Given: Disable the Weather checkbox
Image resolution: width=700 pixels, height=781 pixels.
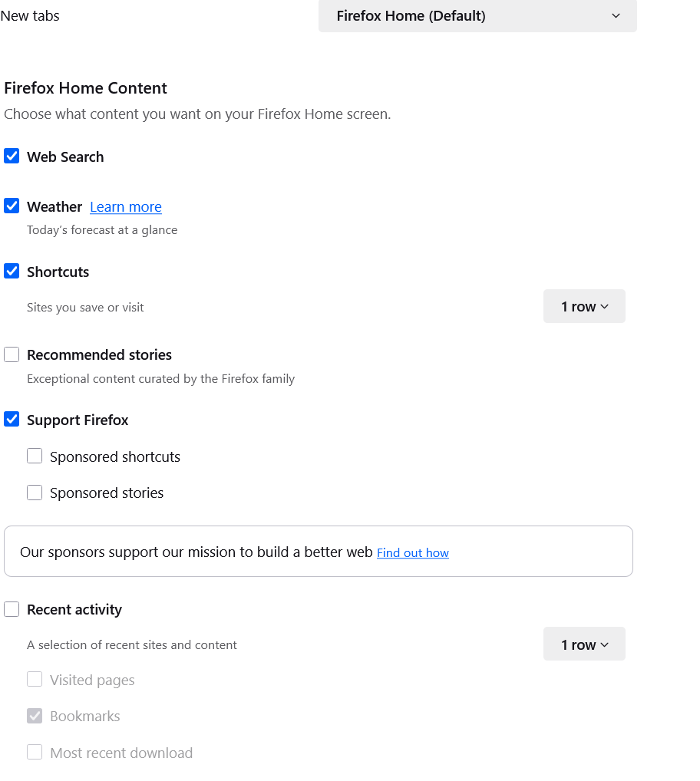Looking at the screenshot, I should tap(12, 206).
